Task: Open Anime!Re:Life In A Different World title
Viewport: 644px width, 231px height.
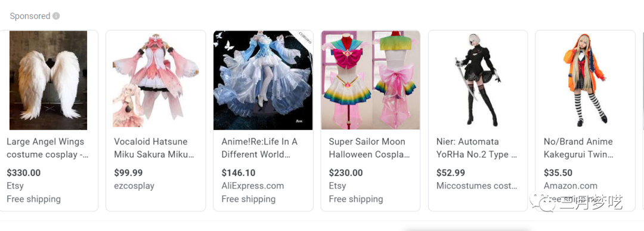Action: tap(259, 149)
